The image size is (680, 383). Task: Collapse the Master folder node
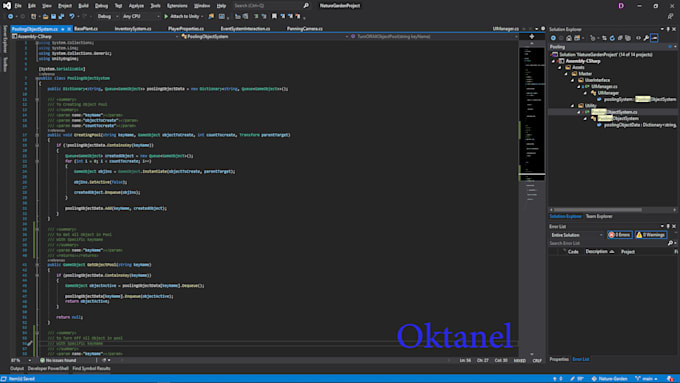coord(566,74)
